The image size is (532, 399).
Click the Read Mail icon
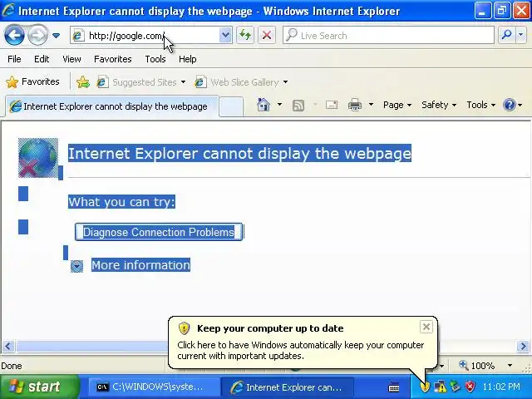pyautogui.click(x=332, y=105)
